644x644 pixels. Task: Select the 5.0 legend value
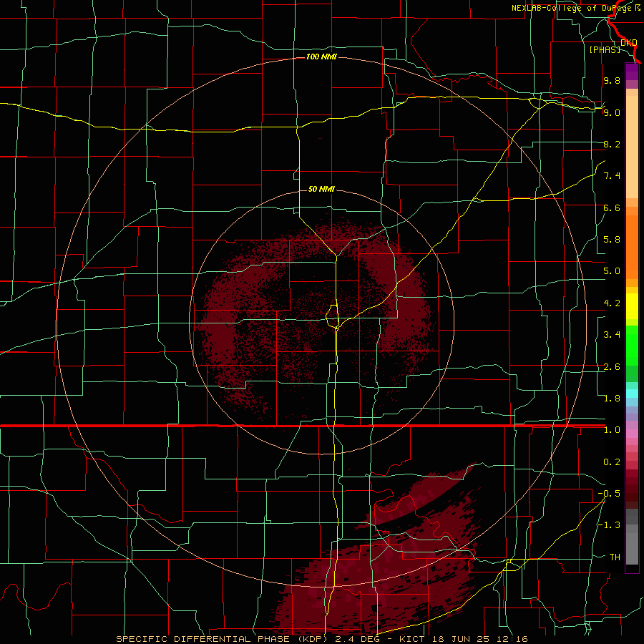(612, 271)
